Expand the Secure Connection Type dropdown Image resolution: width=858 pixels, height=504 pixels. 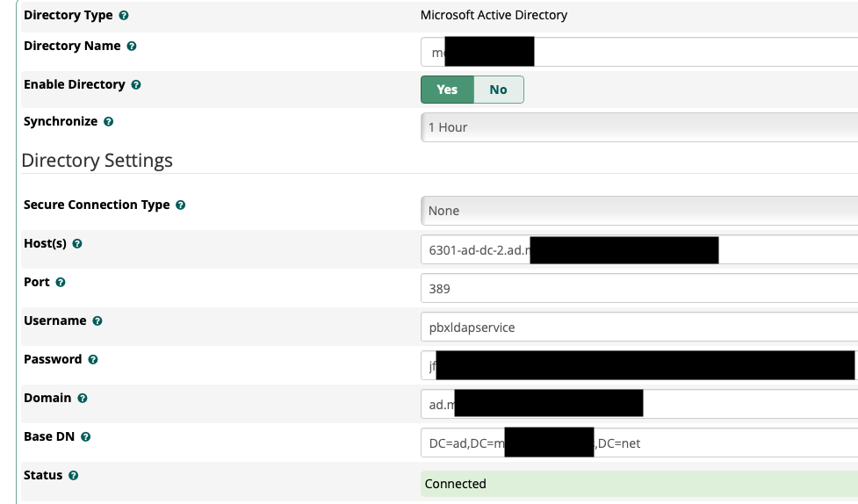(x=638, y=211)
